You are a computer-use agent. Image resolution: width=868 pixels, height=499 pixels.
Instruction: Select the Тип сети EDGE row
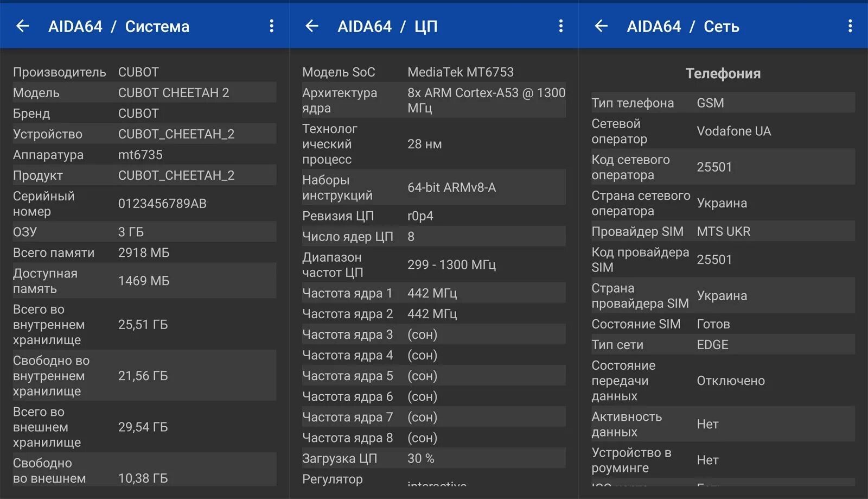click(723, 344)
